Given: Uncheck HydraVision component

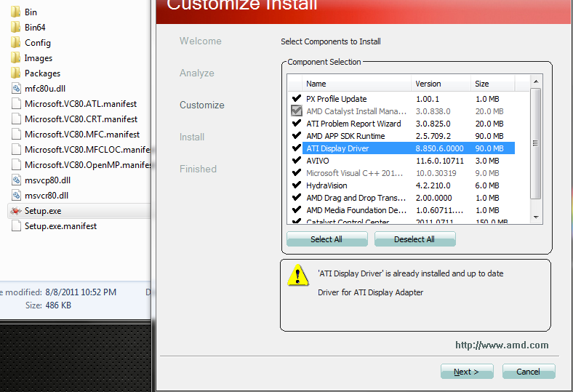Looking at the screenshot, I should [297, 185].
